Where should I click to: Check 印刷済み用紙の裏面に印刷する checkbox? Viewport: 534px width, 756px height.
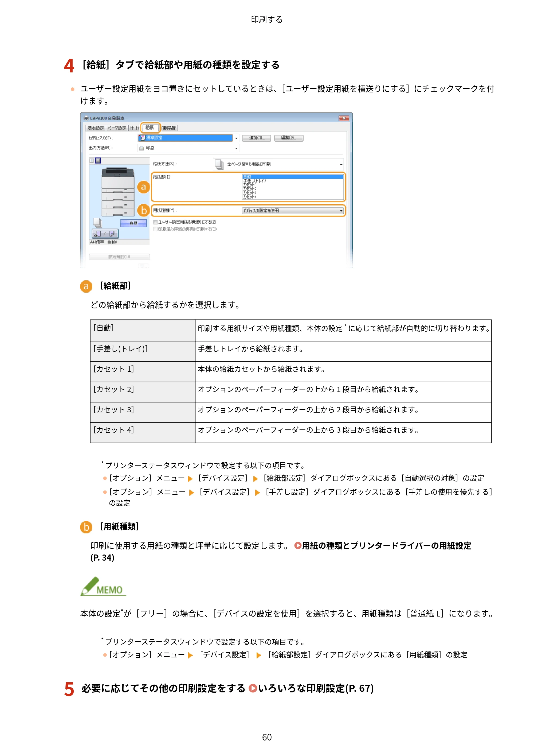(155, 229)
